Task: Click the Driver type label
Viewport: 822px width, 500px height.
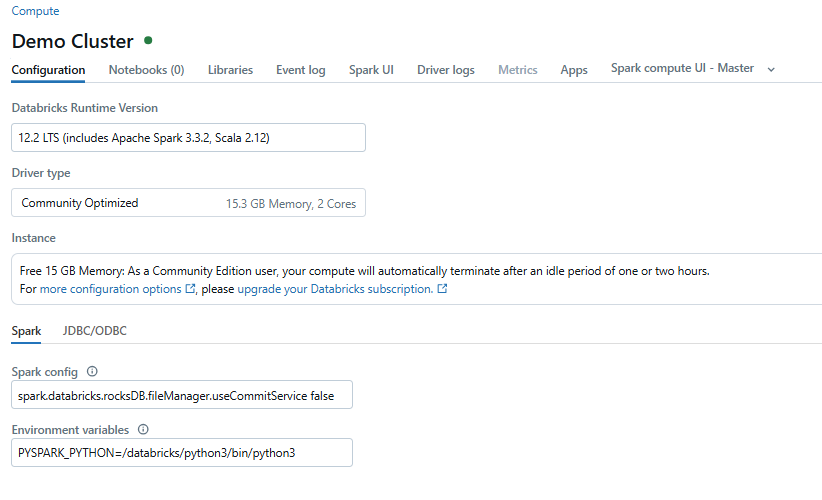Action: tap(41, 173)
